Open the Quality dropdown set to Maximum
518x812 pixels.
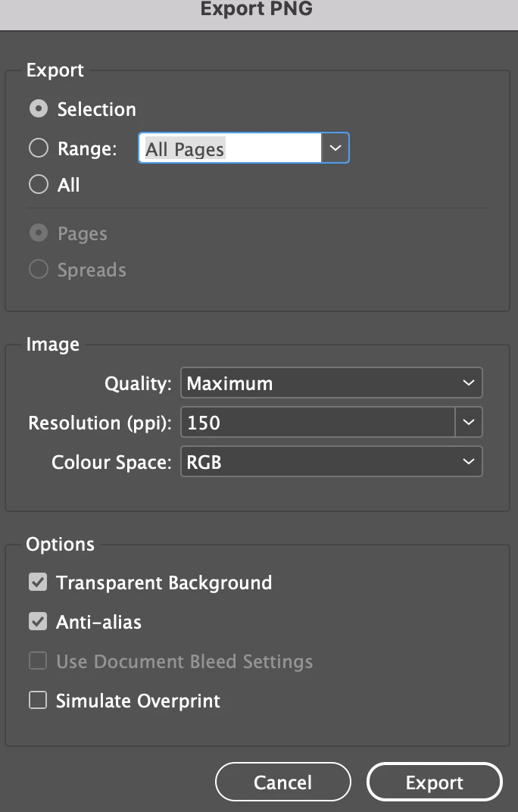pyautogui.click(x=331, y=383)
